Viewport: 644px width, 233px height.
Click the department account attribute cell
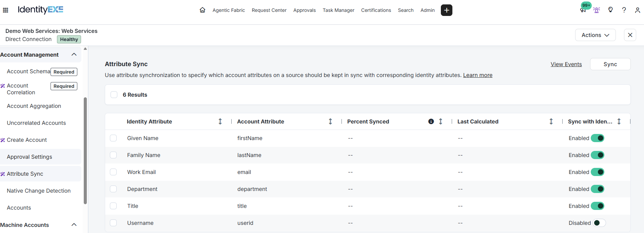pyautogui.click(x=252, y=189)
